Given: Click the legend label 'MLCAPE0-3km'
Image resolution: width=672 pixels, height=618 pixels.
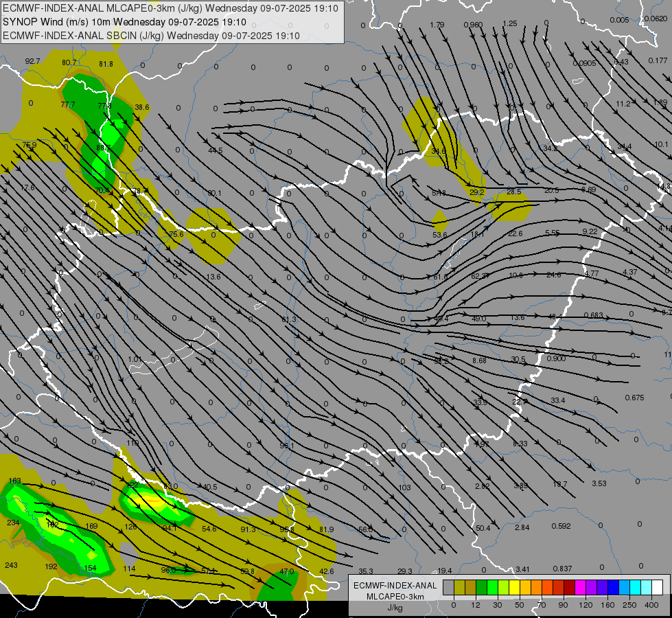Looking at the screenshot, I should click(x=395, y=597).
